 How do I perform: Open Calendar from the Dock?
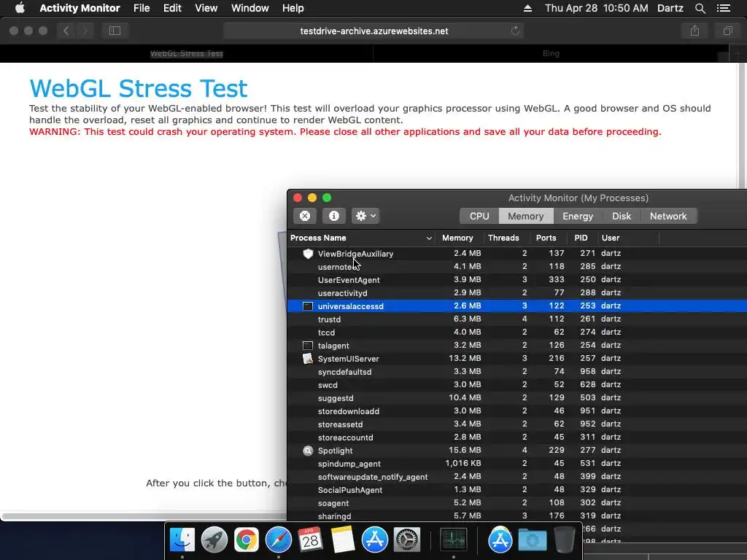tap(310, 540)
